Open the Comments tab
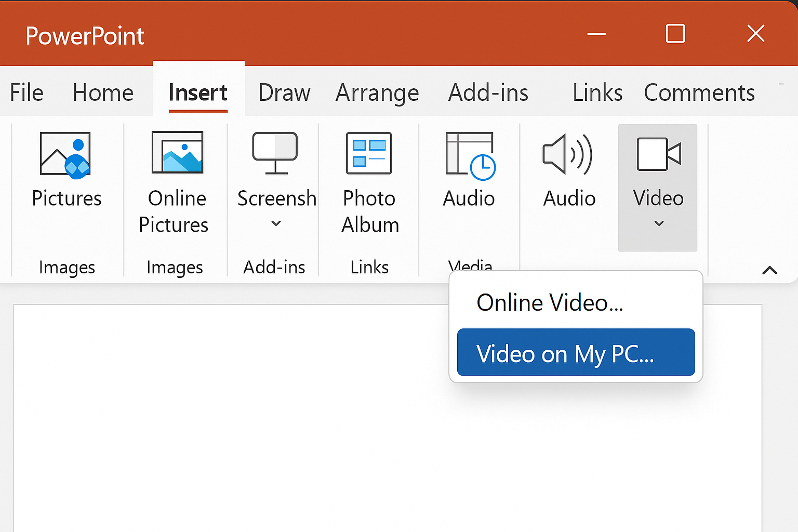Viewport: 798px width, 532px height. click(699, 93)
